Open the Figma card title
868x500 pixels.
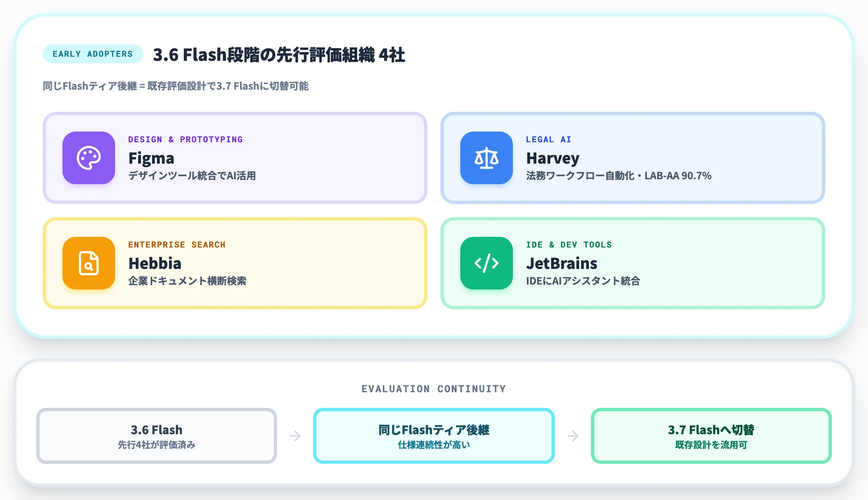(151, 158)
